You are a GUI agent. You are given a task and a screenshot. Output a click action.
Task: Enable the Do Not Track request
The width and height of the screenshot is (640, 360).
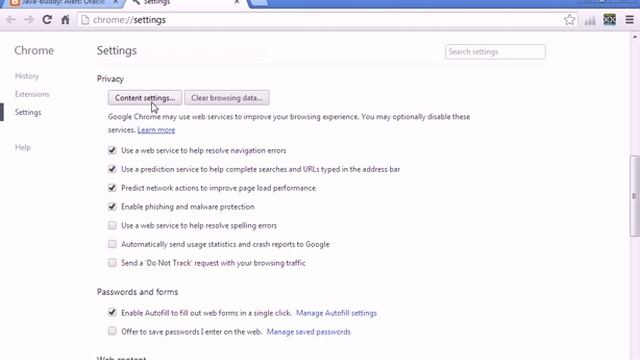112,263
